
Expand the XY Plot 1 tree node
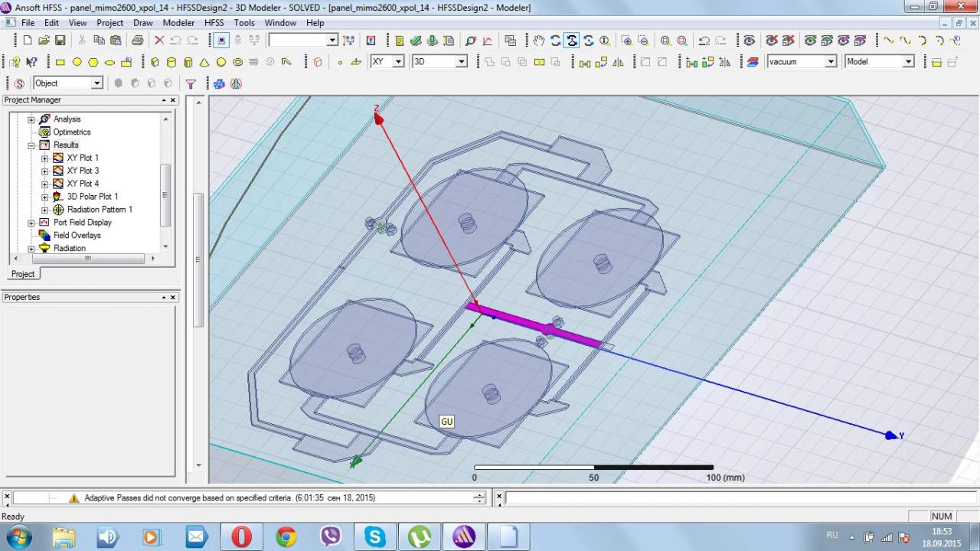44,158
